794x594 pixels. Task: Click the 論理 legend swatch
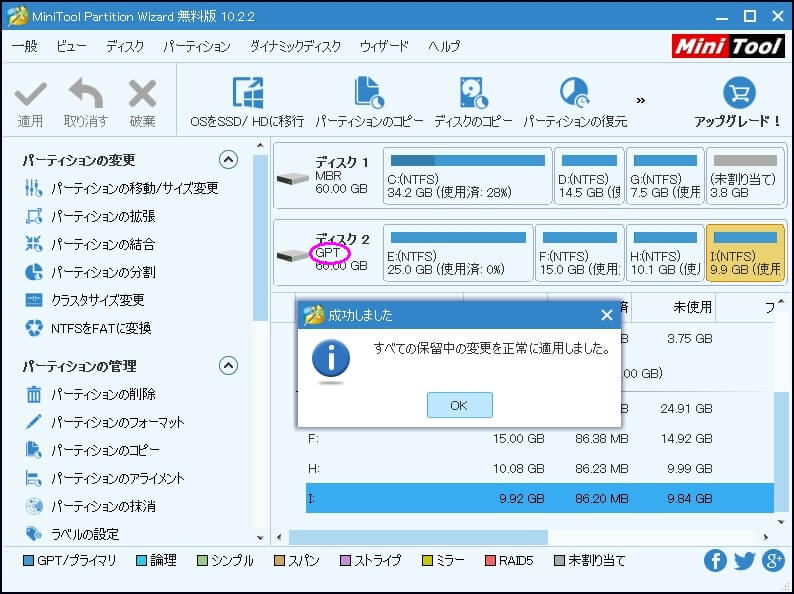142,561
